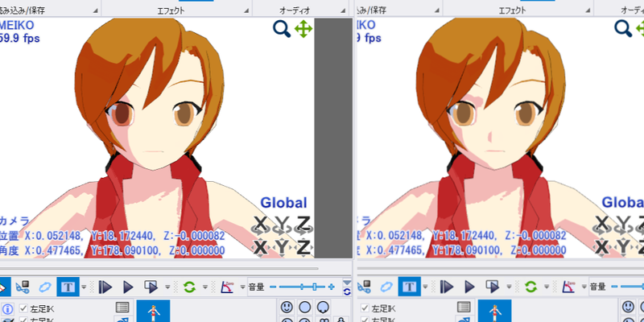644x322 pixels.
Task: Open dropdown after play-in-window icon, right toolbar
Action: point(509,287)
